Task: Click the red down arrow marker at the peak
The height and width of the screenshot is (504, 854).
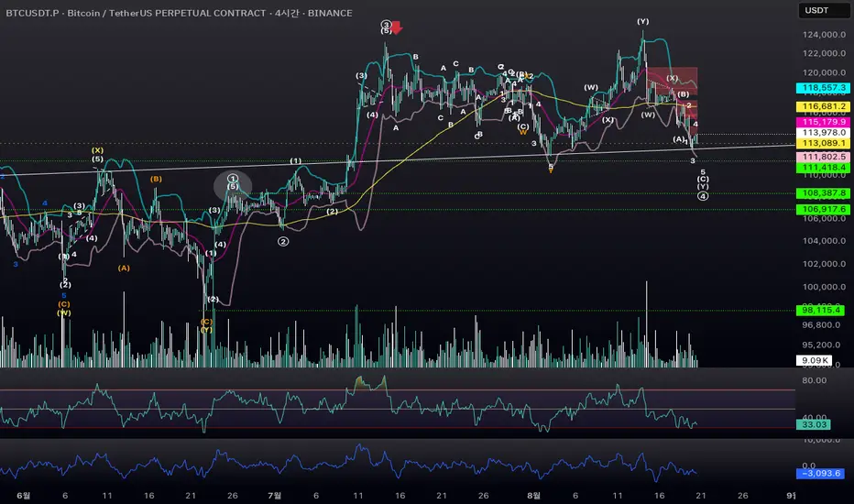Action: click(x=397, y=27)
